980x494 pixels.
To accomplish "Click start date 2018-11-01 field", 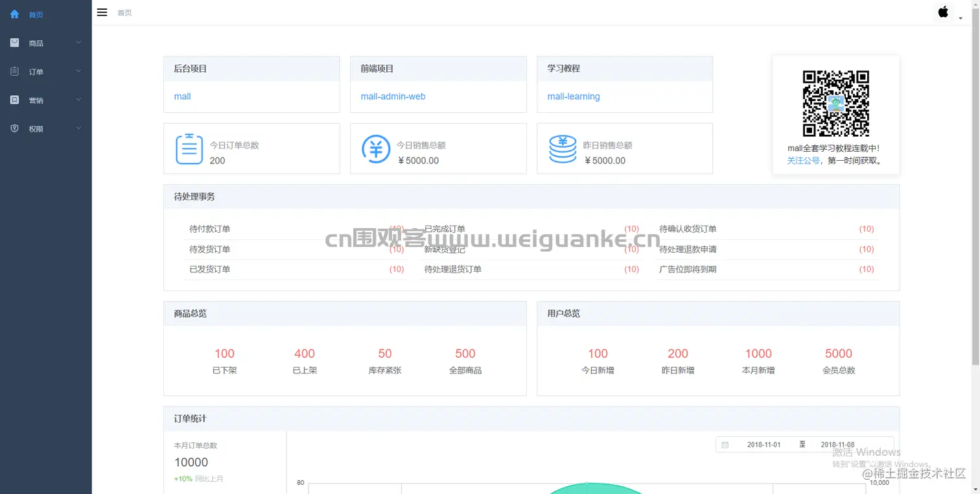I will 764,445.
